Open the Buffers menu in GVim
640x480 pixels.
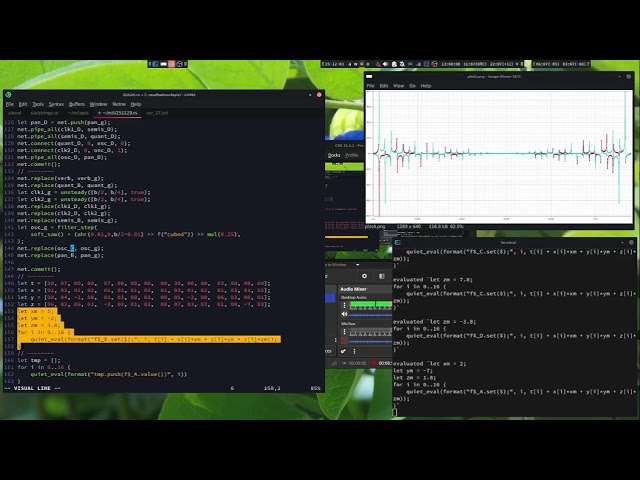pos(76,104)
